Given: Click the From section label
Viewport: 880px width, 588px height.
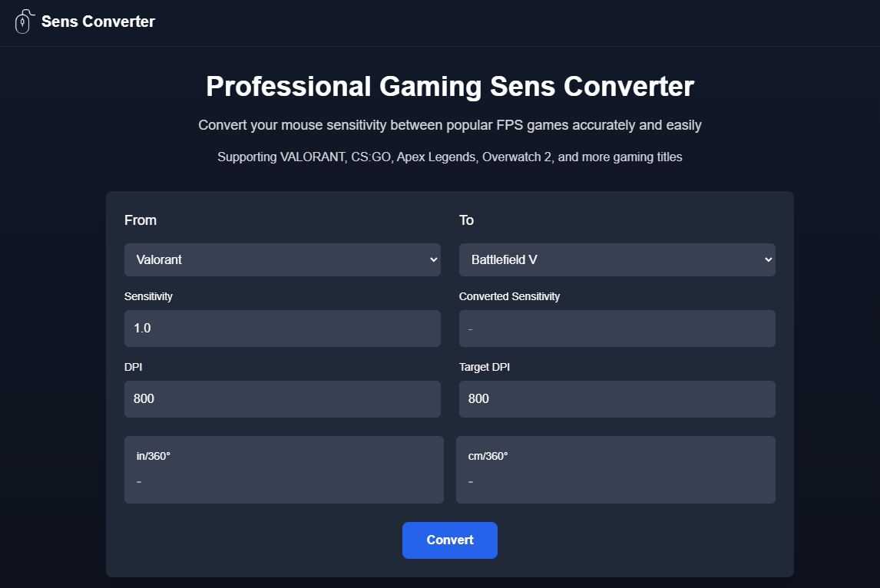Looking at the screenshot, I should pyautogui.click(x=141, y=220).
